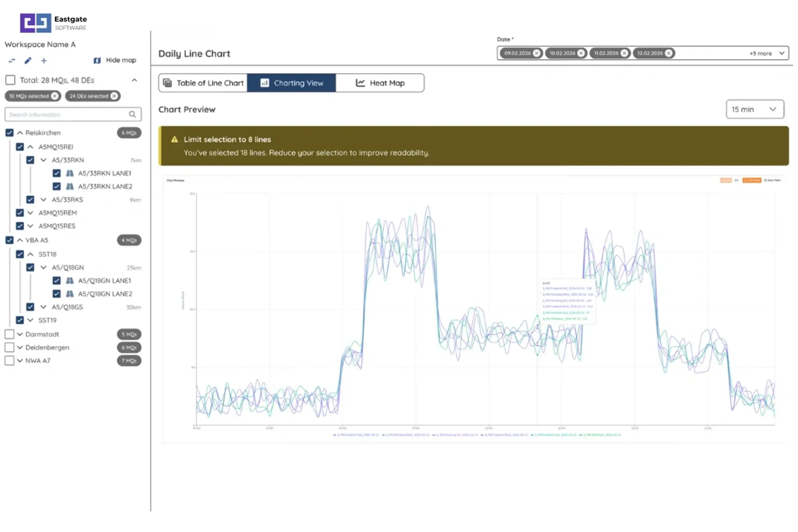This screenshot has width=798, height=532.
Task: Remove the 09.02.2026 date chip
Action: [x=537, y=53]
